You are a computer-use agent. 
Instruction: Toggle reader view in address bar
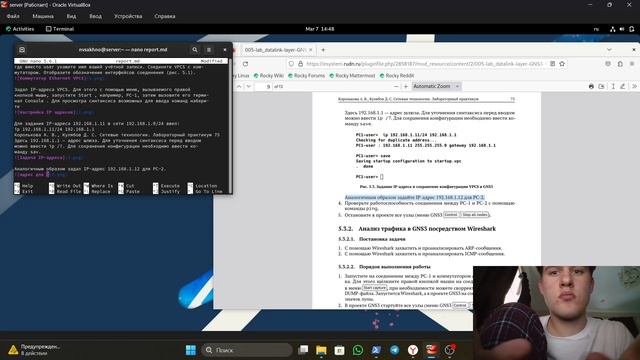pyautogui.click(x=553, y=64)
